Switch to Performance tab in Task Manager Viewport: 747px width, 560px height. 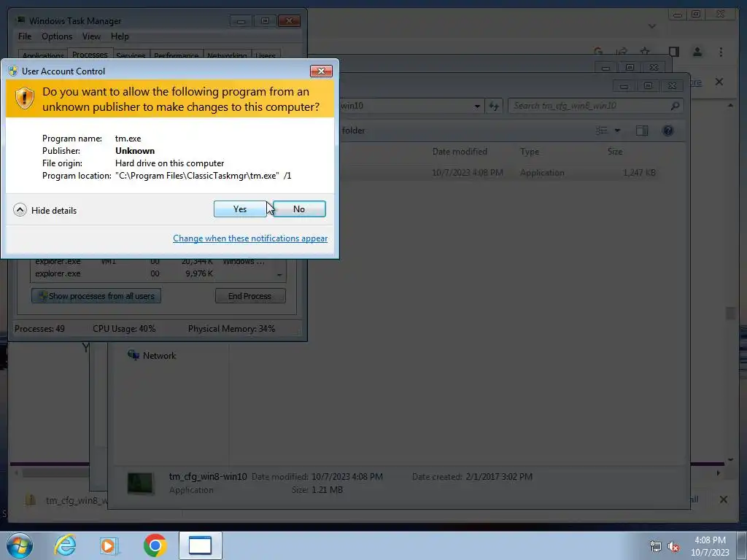(x=177, y=55)
